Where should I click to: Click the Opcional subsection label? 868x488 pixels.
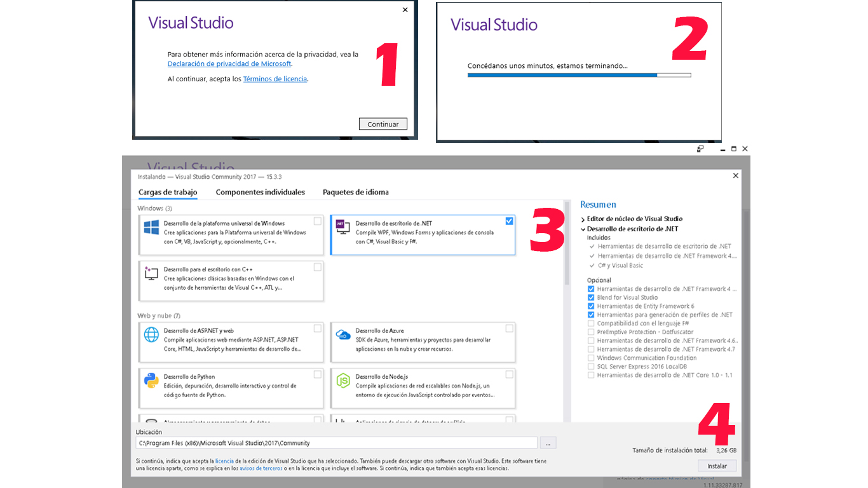coord(599,280)
